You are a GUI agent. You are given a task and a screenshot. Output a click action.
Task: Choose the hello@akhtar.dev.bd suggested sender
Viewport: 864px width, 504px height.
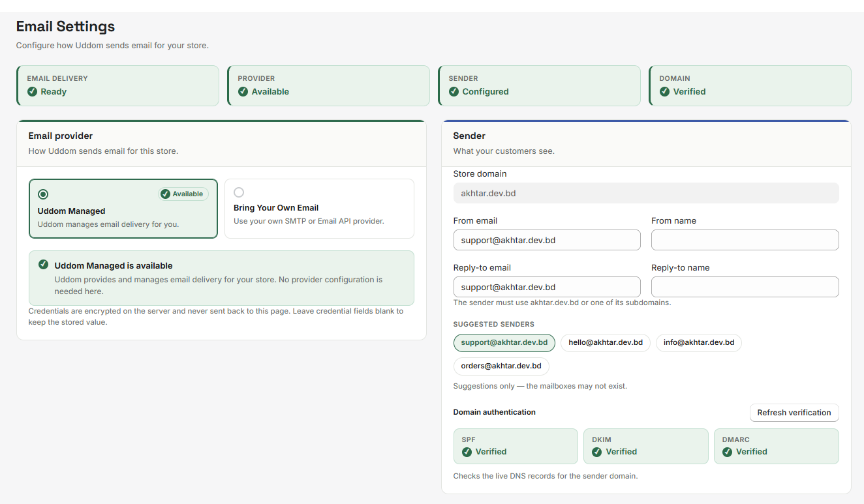tap(606, 343)
